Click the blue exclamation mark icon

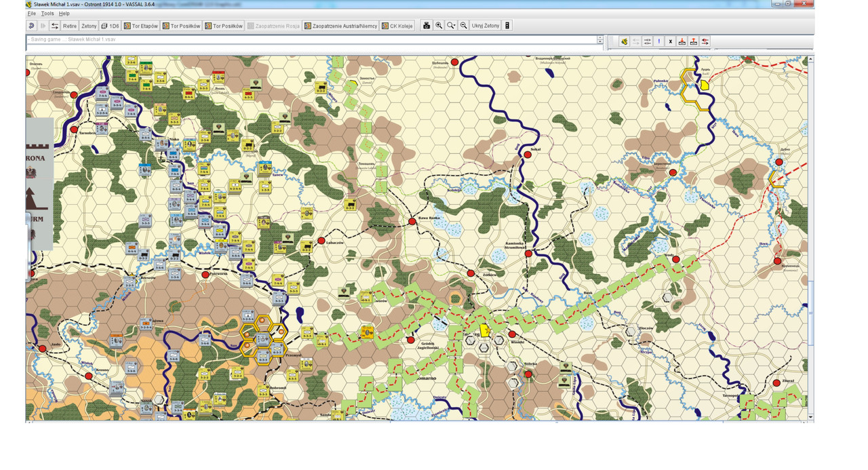click(x=659, y=41)
